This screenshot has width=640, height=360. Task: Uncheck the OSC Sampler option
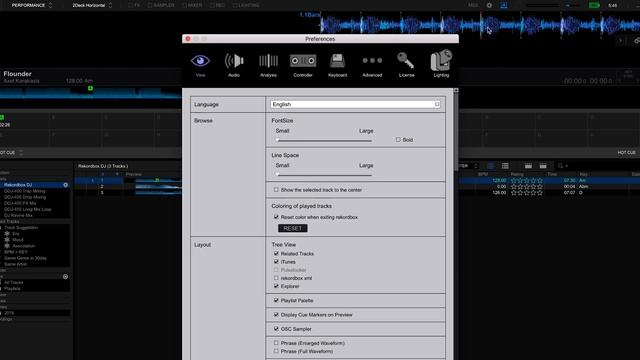(x=276, y=329)
